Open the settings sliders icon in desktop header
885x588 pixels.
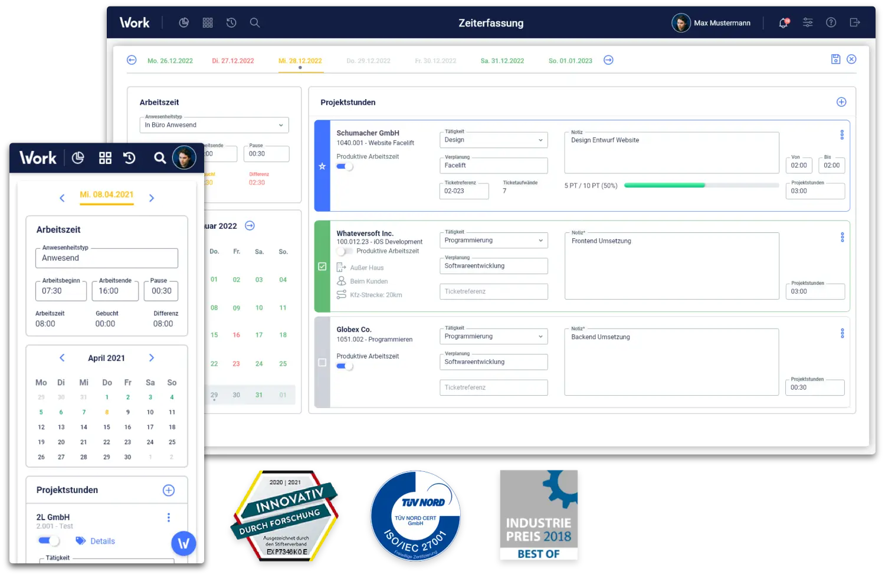tap(808, 22)
